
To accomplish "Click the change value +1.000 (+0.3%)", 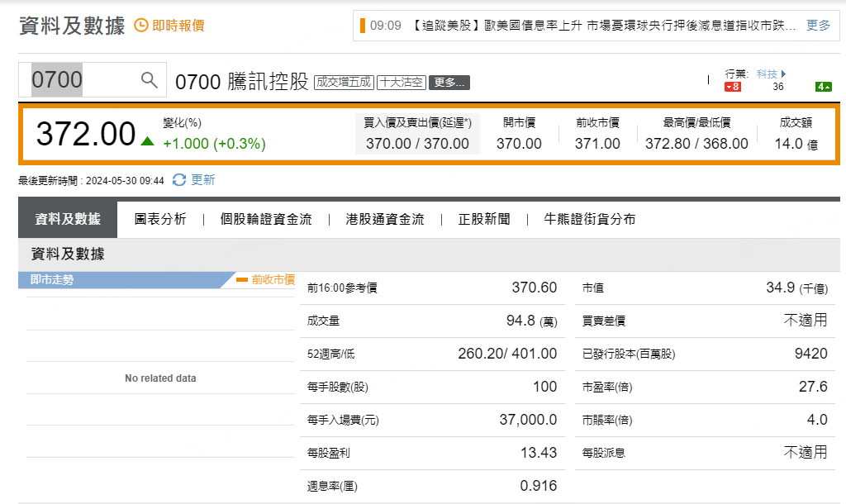I will point(214,144).
